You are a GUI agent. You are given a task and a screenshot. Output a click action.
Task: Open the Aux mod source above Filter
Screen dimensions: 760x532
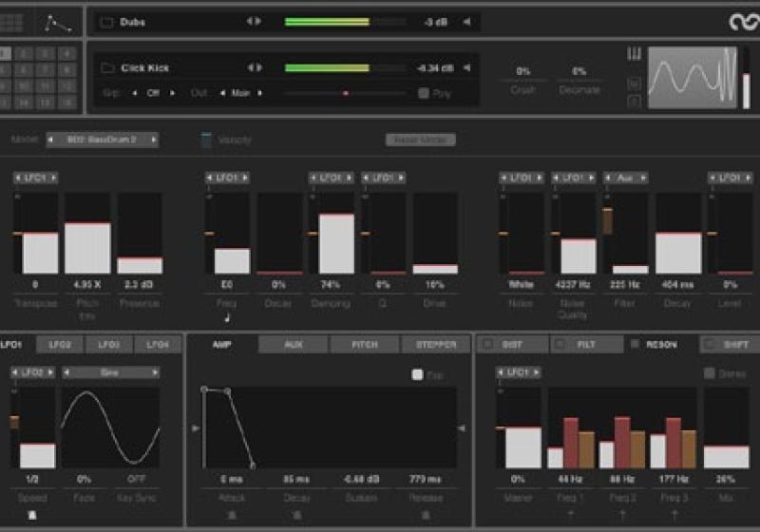(625, 178)
